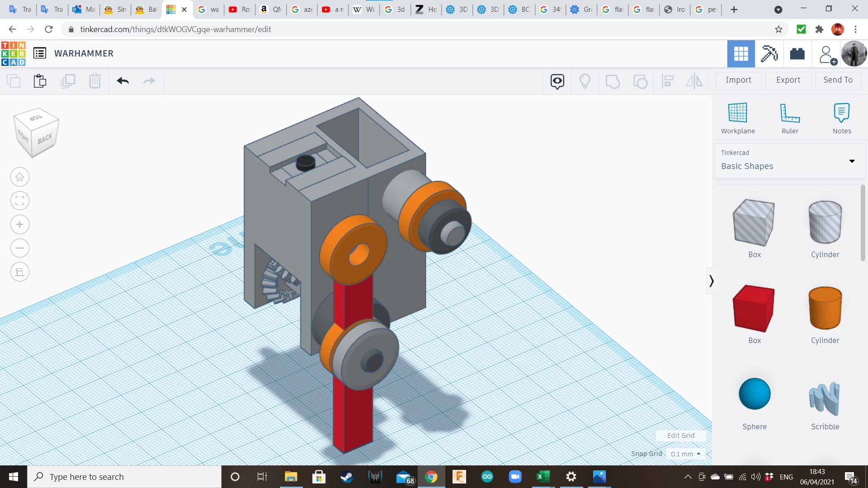Screen dimensions: 868x488
Task: Click the Home view button
Action: 20,177
